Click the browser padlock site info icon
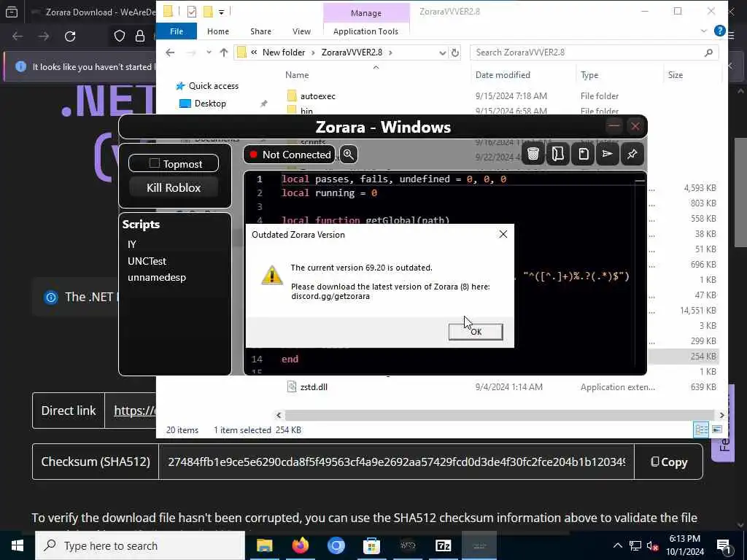This screenshot has width=747, height=560. click(x=139, y=36)
